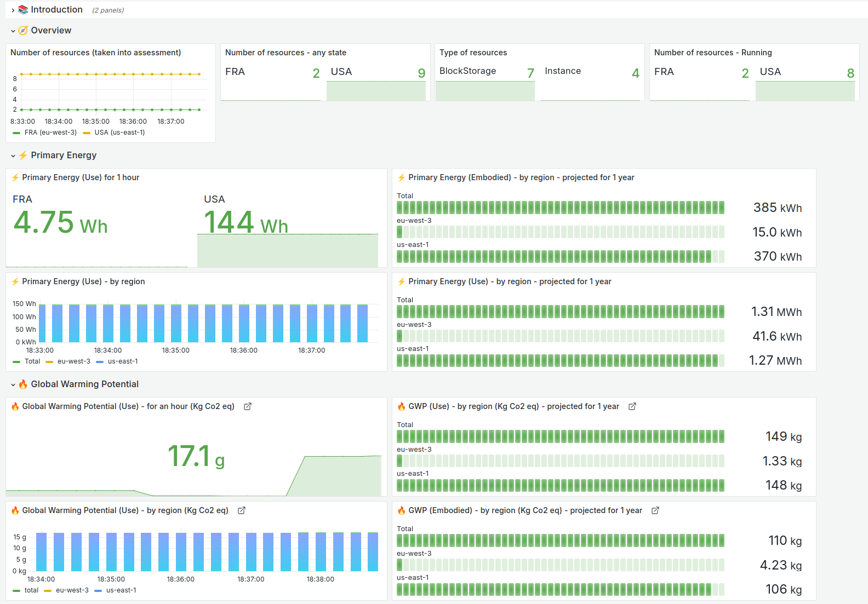Click the fire icon of Global Warming Potential row
The width and height of the screenshot is (868, 604).
23,384
